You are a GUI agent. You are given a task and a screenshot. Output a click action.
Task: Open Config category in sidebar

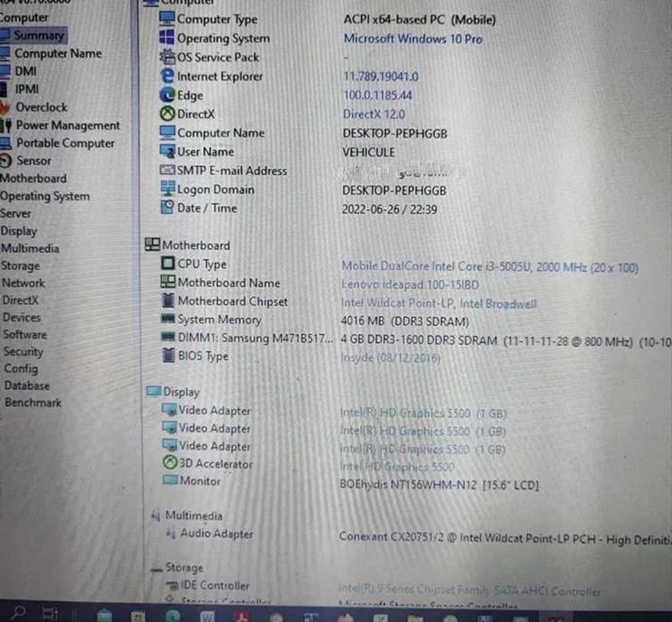[x=21, y=369]
